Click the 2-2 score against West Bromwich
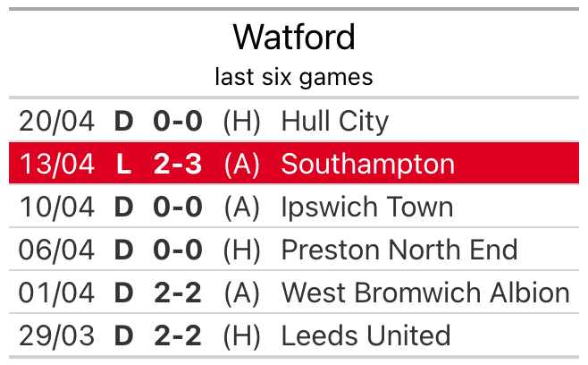The image size is (588, 365). pyautogui.click(x=178, y=293)
